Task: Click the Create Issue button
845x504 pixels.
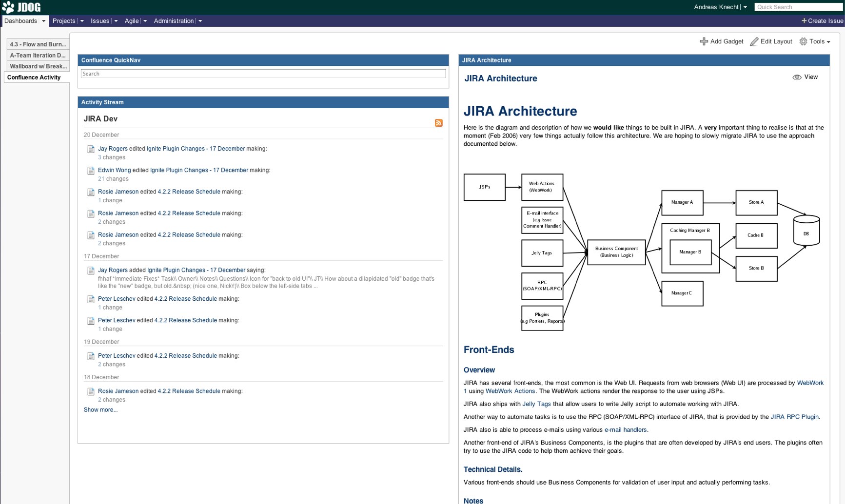Action: click(x=822, y=20)
